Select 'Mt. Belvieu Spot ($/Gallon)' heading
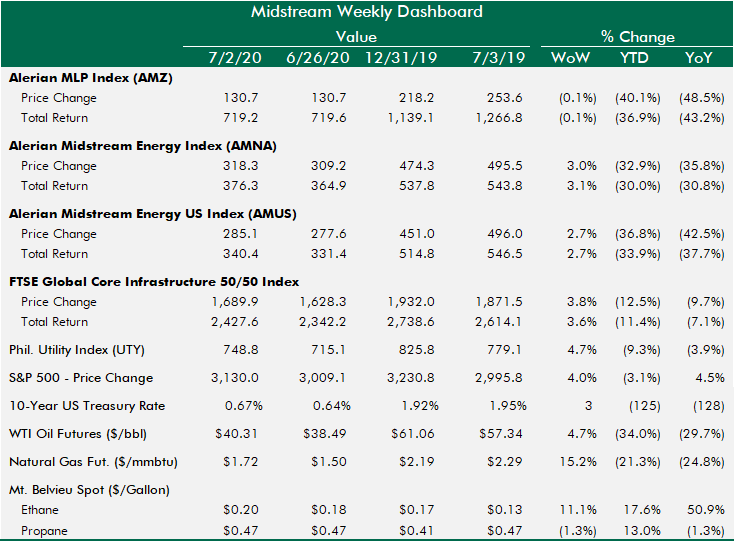This screenshot has width=735, height=542. coord(90,490)
